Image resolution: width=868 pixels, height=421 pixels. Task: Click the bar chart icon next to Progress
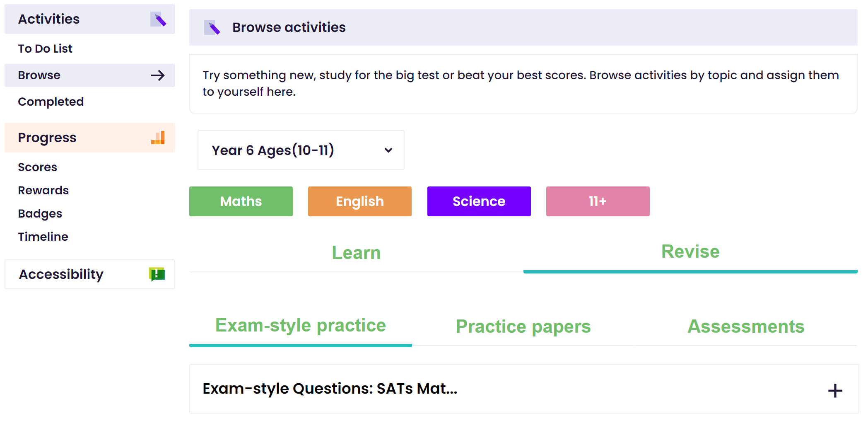tap(158, 138)
